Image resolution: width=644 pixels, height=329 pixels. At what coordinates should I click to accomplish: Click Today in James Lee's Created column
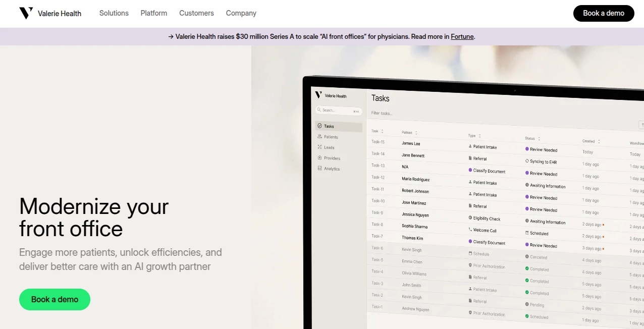pos(587,152)
